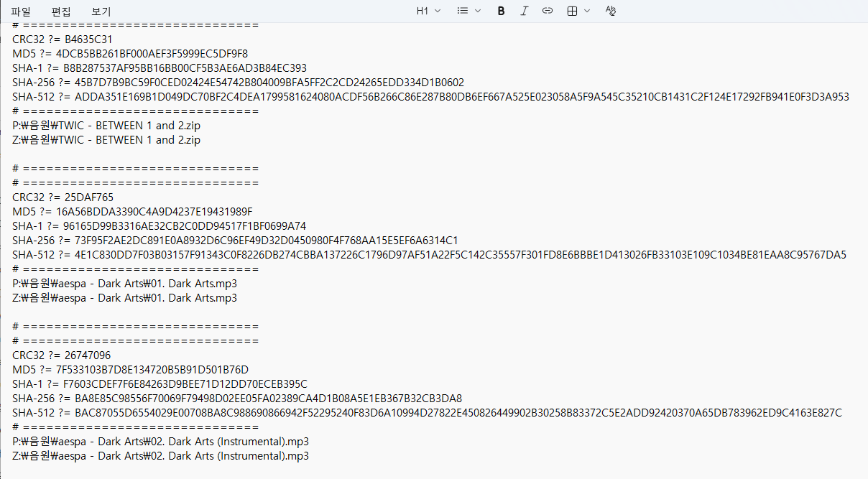Viewport: 868px width, 479px height.
Task: Toggle bold formatting
Action: [502, 11]
